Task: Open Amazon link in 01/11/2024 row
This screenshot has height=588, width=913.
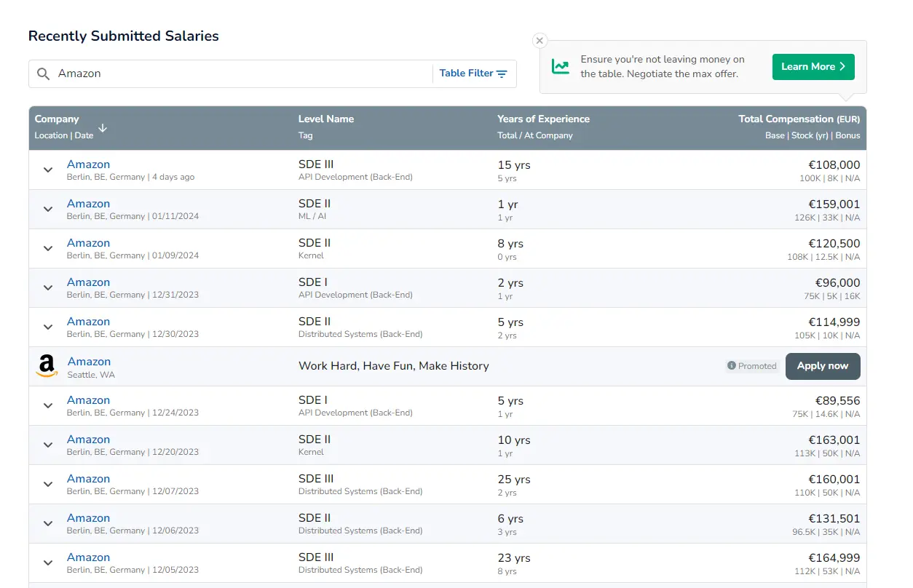Action: 88,204
